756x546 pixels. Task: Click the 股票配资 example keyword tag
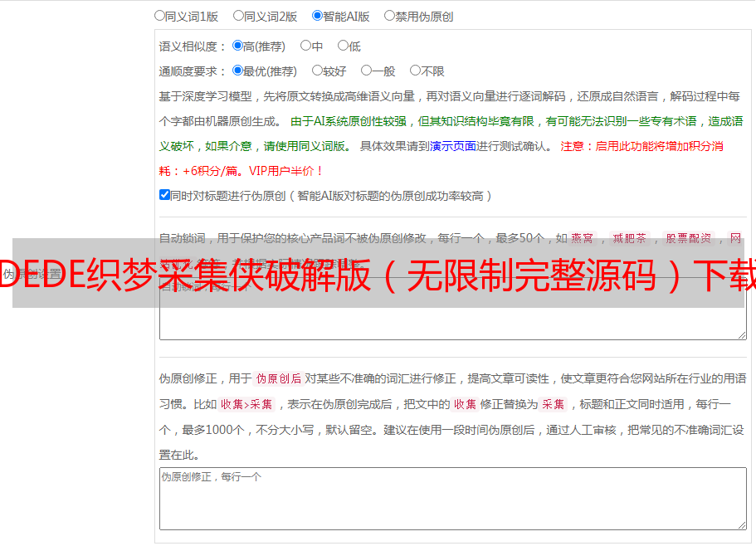click(689, 238)
